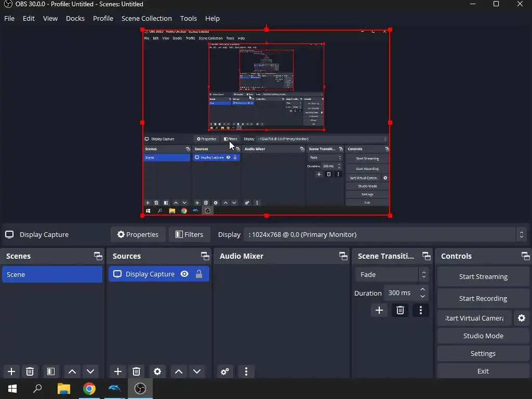Pop out the Controls dock
The width and height of the screenshot is (532, 399).
526,256
